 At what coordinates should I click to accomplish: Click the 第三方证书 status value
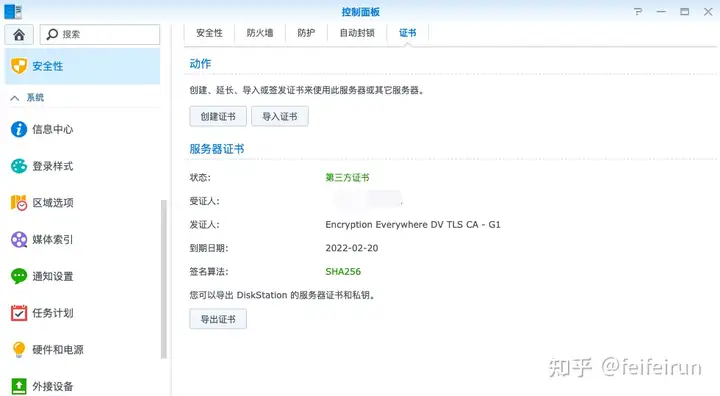(x=347, y=177)
